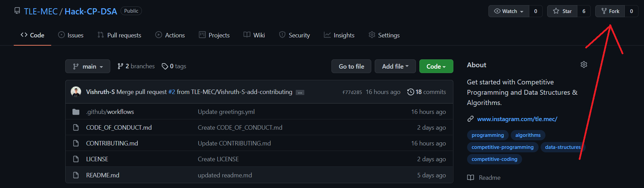644x188 pixels.
Task: View the 18 commits history
Action: pos(427,92)
